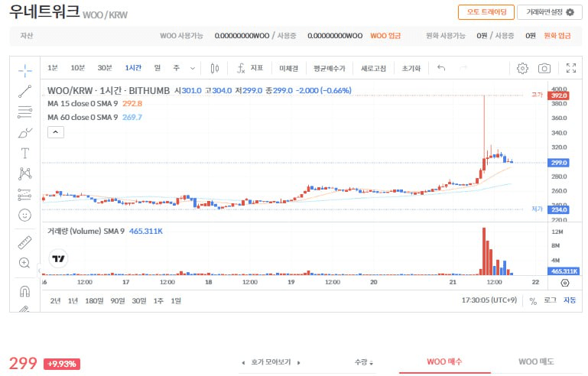Open the forecast and measurement tools

(25, 195)
